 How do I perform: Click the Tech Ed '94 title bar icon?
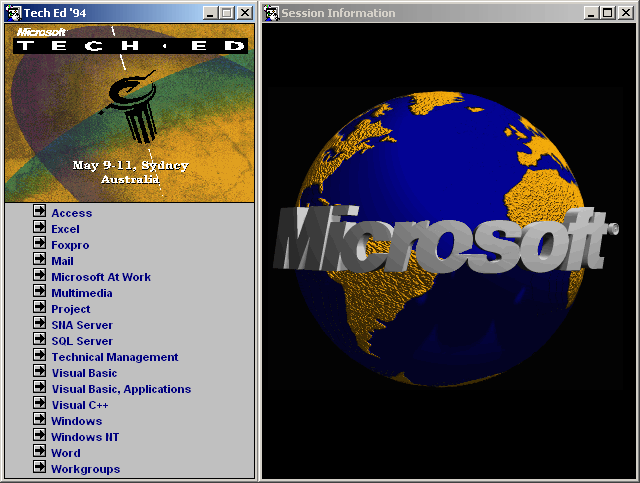[13, 13]
